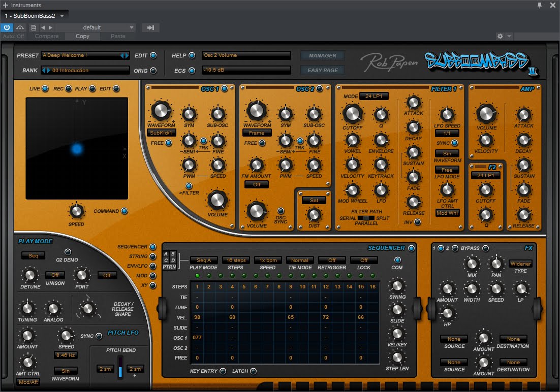Toggle Key Entry in the sequencer
560x392 pixels.
coord(223,371)
